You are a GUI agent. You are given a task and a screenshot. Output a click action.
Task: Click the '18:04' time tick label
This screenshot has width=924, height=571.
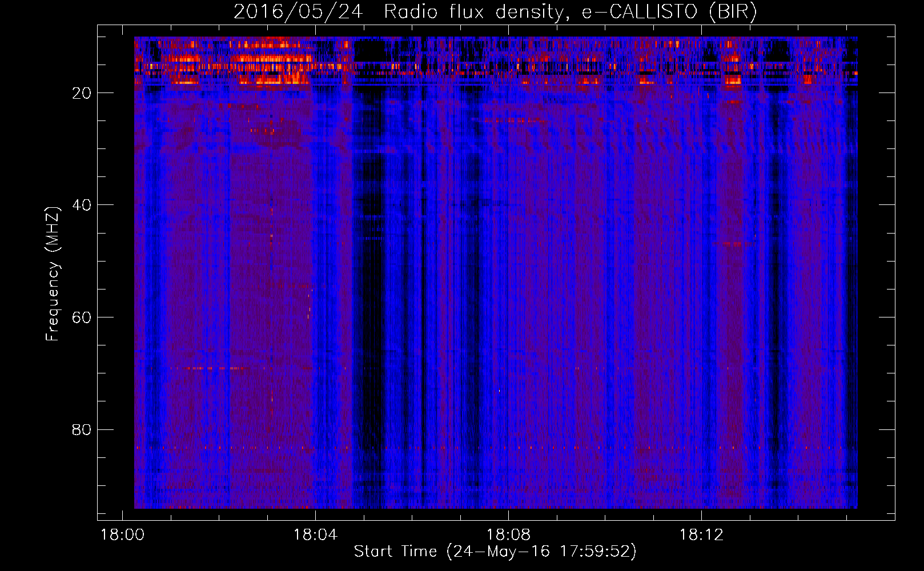point(315,535)
